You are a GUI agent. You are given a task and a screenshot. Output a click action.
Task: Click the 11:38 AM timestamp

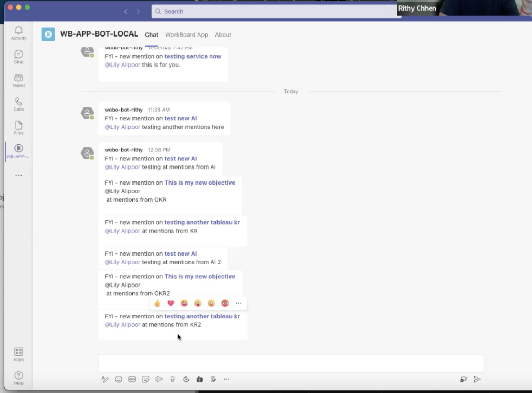tap(159, 110)
